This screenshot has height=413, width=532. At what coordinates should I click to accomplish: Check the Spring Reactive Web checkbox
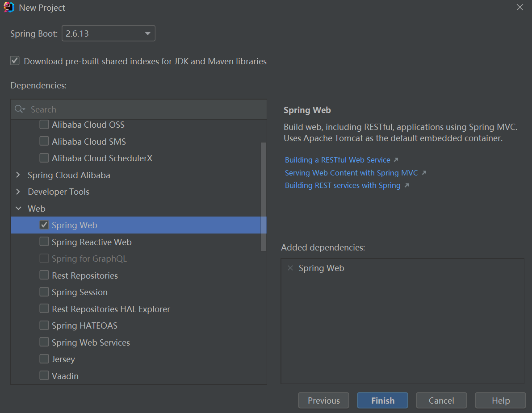[44, 242]
